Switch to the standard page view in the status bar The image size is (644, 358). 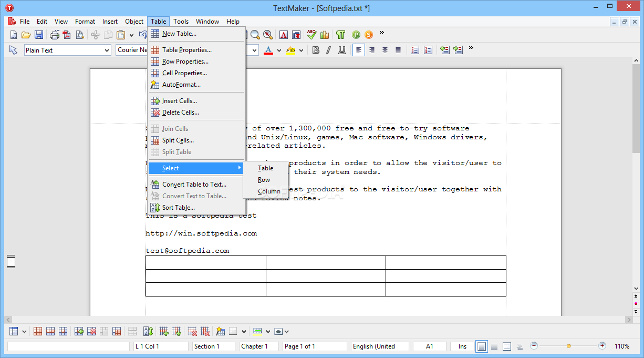tap(481, 346)
